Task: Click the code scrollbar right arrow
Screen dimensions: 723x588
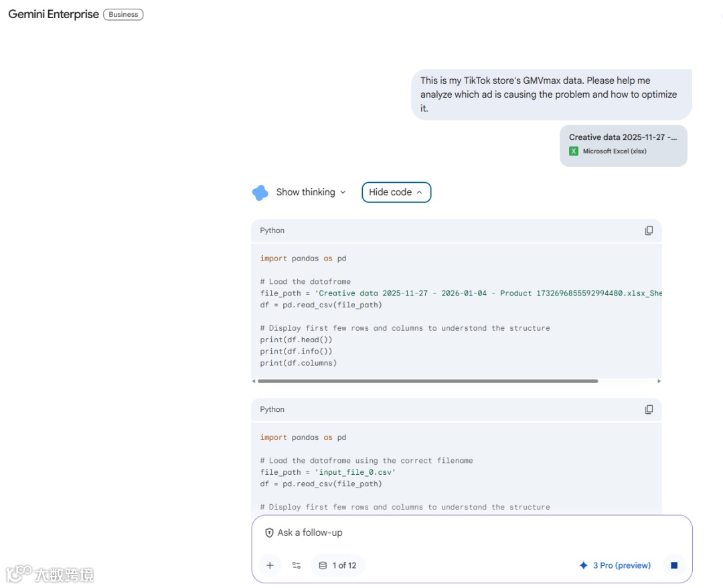Action: point(659,381)
